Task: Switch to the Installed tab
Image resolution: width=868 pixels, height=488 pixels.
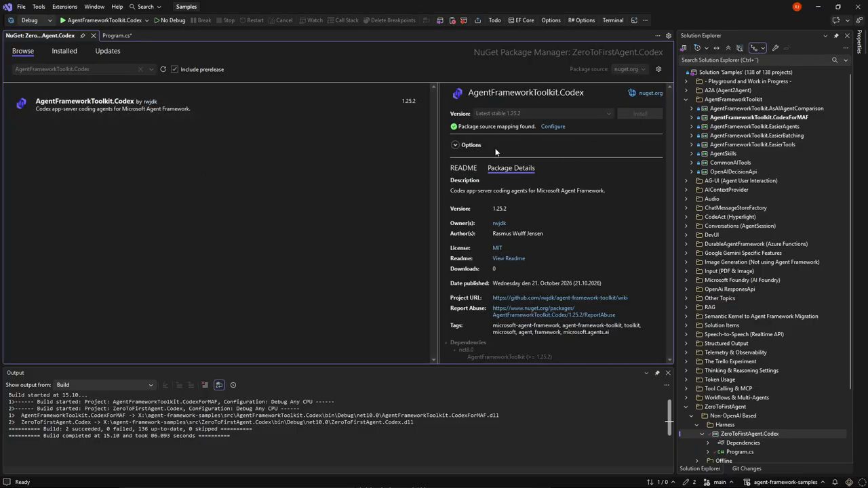Action: [64, 51]
